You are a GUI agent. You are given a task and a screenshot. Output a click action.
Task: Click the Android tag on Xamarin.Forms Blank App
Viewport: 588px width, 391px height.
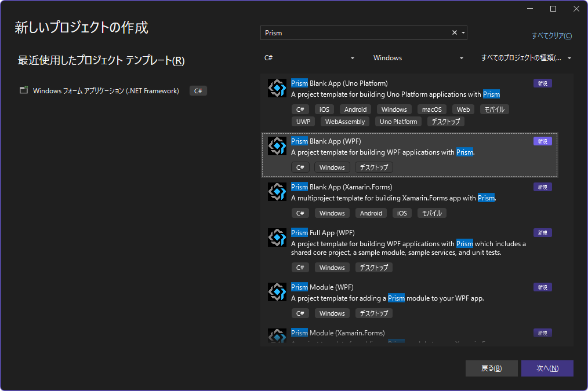point(371,213)
